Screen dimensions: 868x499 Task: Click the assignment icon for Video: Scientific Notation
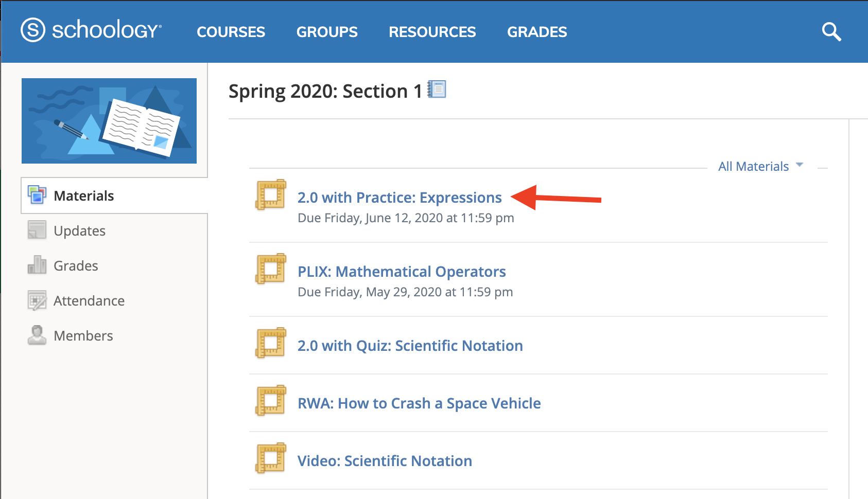[x=270, y=457]
